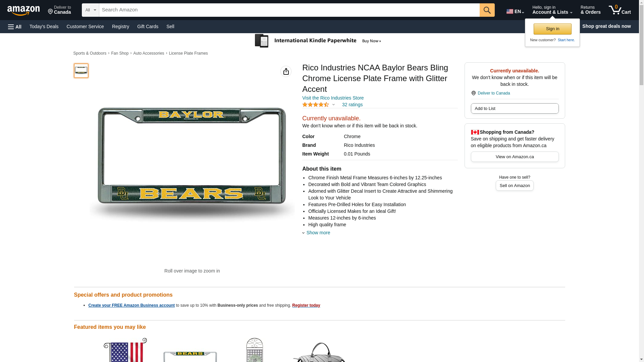Click the Amazon logo
644x362 pixels.
point(23,10)
